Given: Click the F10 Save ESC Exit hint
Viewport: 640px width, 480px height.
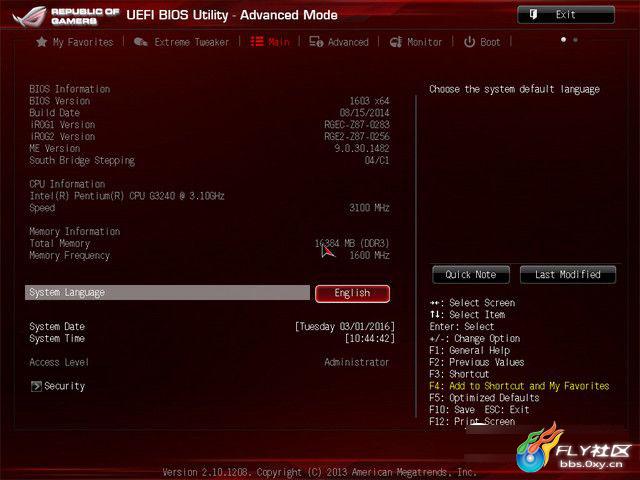Looking at the screenshot, I should [479, 410].
